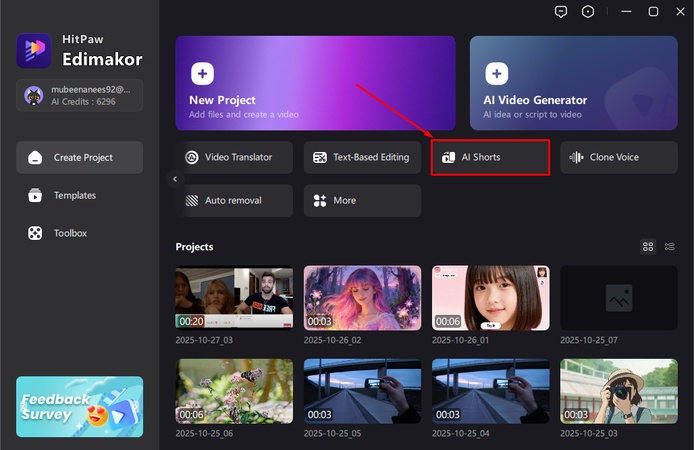Screen dimensions: 694x450
Task: Click the HitPaw Edimakor logo icon
Action: pos(34,50)
